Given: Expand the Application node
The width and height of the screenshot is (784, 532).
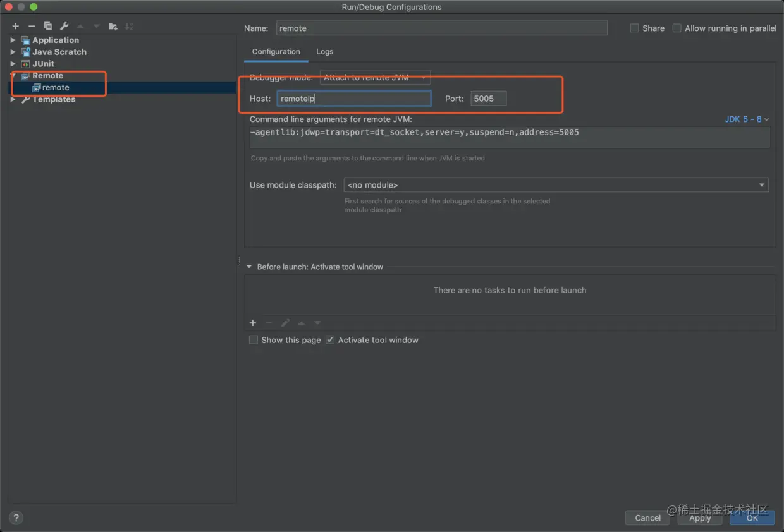Looking at the screenshot, I should pyautogui.click(x=13, y=40).
